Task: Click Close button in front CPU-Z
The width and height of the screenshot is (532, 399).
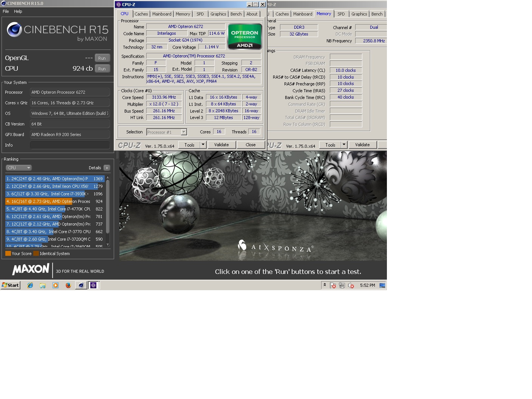Action: (x=251, y=145)
